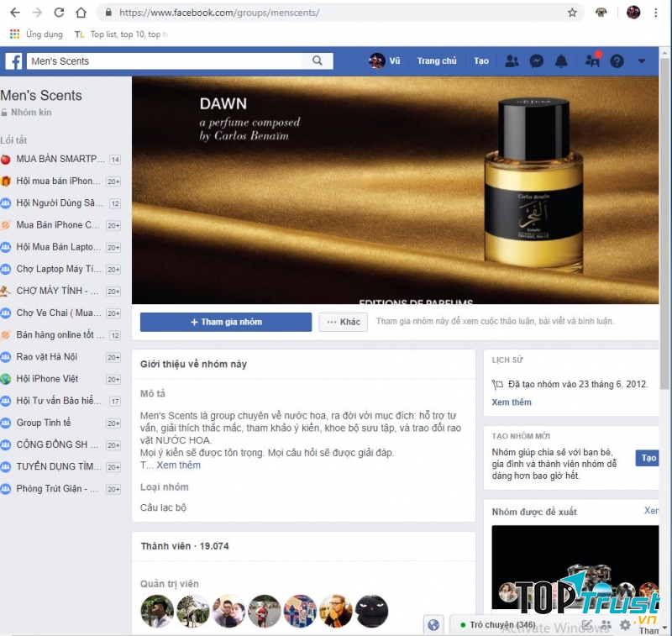Expand the 'Khác' options dropdown
Image resolution: width=672 pixels, height=636 pixels.
(343, 322)
